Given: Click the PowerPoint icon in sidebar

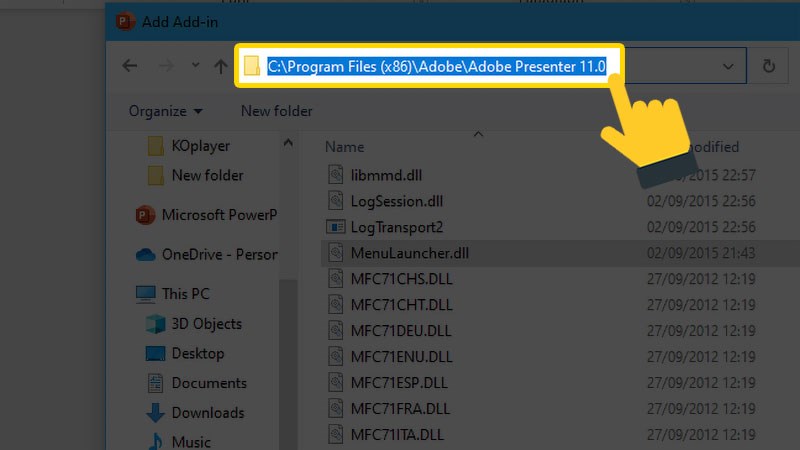Looking at the screenshot, I should pyautogui.click(x=145, y=215).
